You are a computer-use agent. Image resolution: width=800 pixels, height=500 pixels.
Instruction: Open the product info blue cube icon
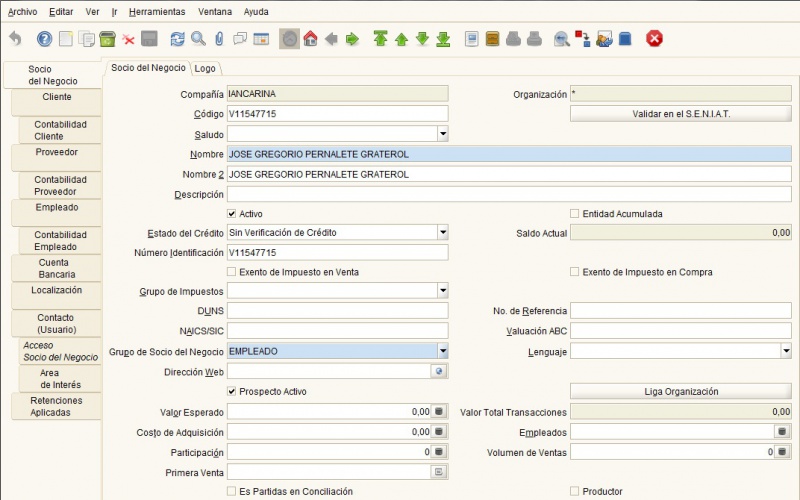click(x=625, y=39)
